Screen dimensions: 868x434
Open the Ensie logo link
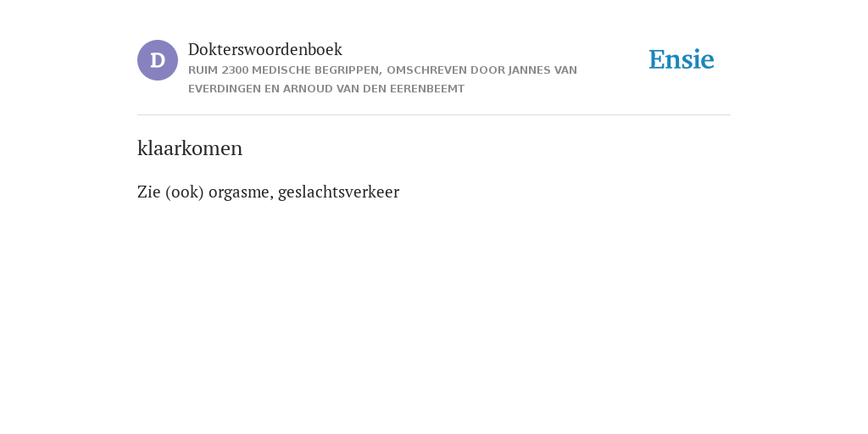coord(682,59)
